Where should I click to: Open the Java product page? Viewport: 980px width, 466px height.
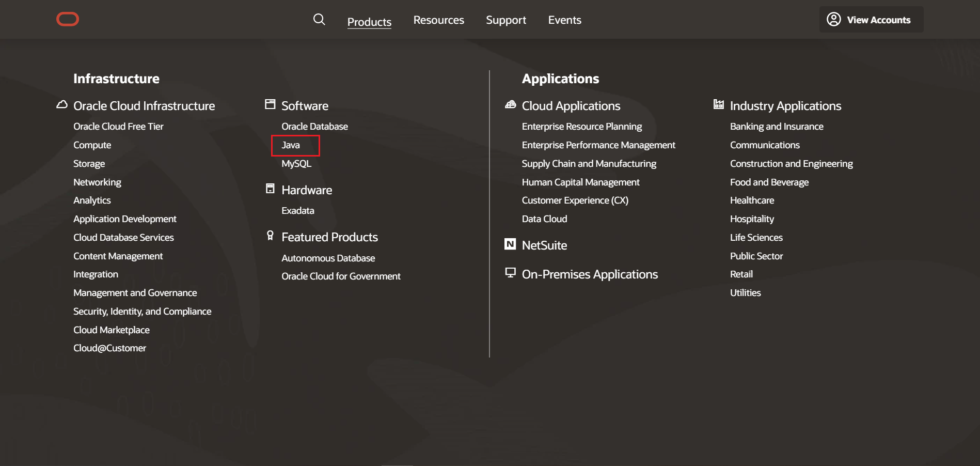[291, 145]
